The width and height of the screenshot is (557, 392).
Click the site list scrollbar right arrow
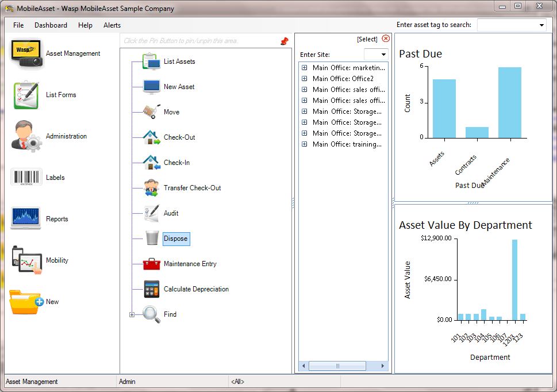pyautogui.click(x=383, y=366)
